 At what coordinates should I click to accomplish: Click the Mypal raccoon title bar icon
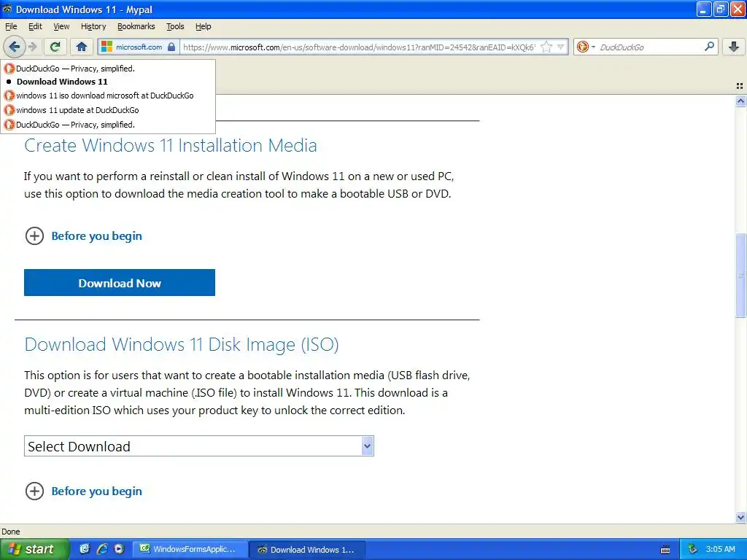coord(7,9)
